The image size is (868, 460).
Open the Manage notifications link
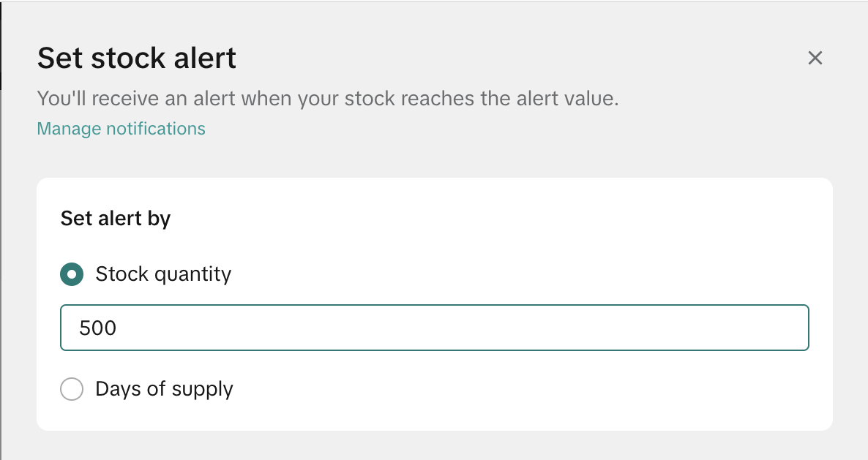[x=121, y=129]
